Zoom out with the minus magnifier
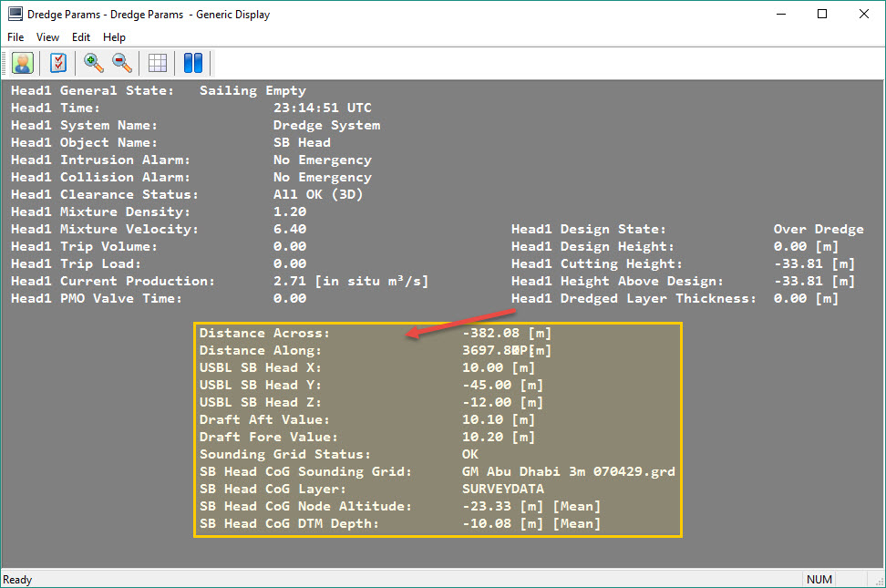Image resolution: width=886 pixels, height=588 pixels. (x=121, y=63)
